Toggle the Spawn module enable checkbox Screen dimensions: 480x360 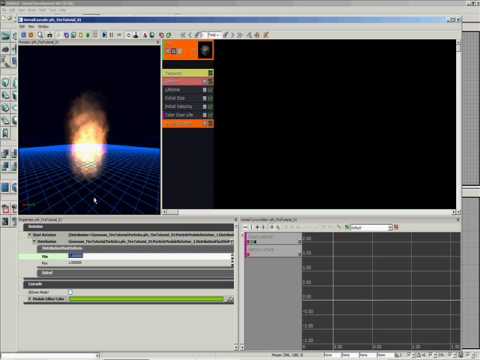tap(205, 82)
